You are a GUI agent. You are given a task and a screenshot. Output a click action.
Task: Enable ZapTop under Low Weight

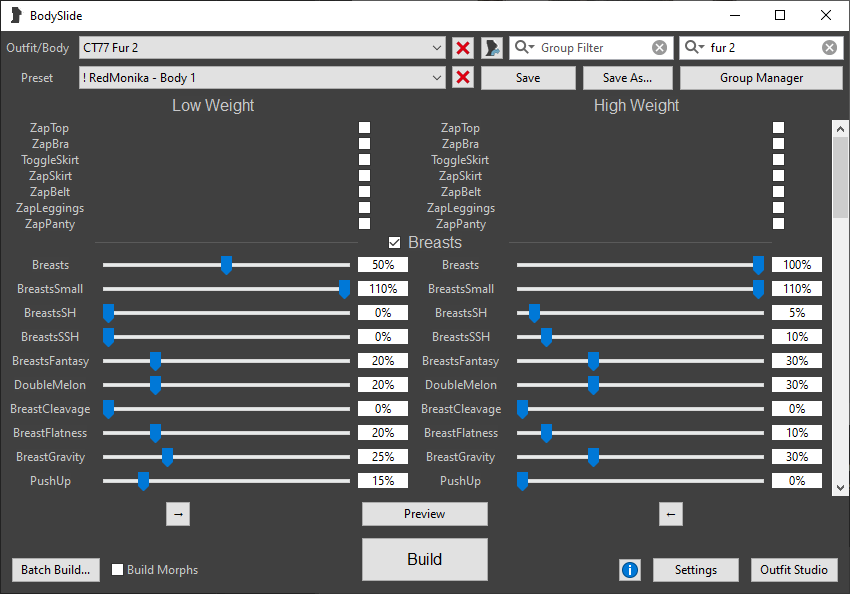pos(364,127)
